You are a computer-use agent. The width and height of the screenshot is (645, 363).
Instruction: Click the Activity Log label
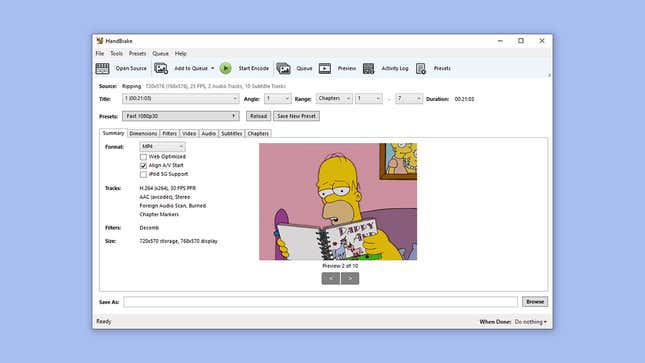(x=395, y=68)
